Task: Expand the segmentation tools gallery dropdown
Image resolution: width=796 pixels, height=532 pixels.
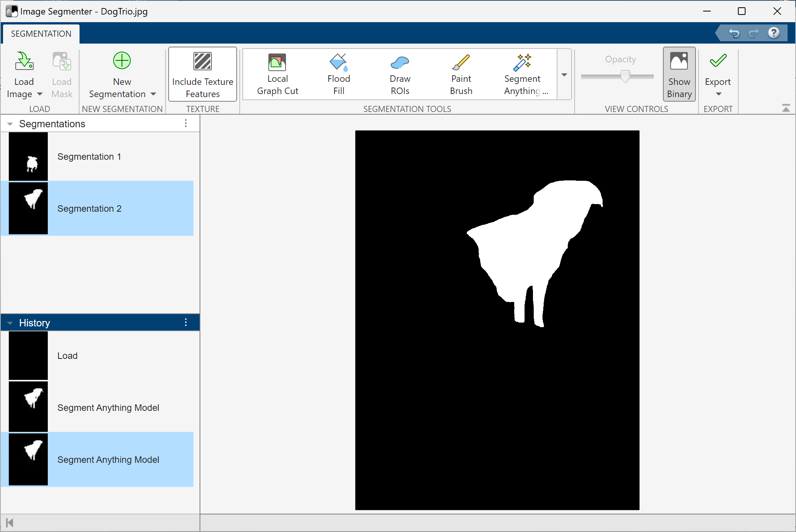Action: pos(564,75)
